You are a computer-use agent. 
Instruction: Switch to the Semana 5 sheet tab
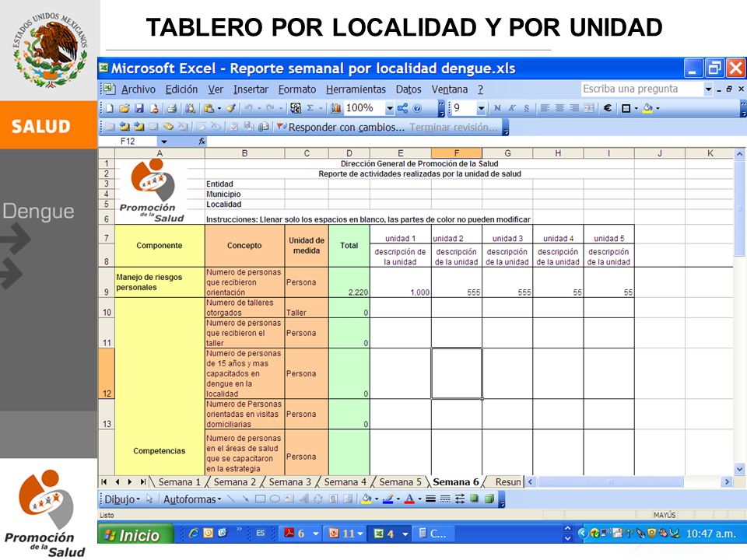point(400,482)
